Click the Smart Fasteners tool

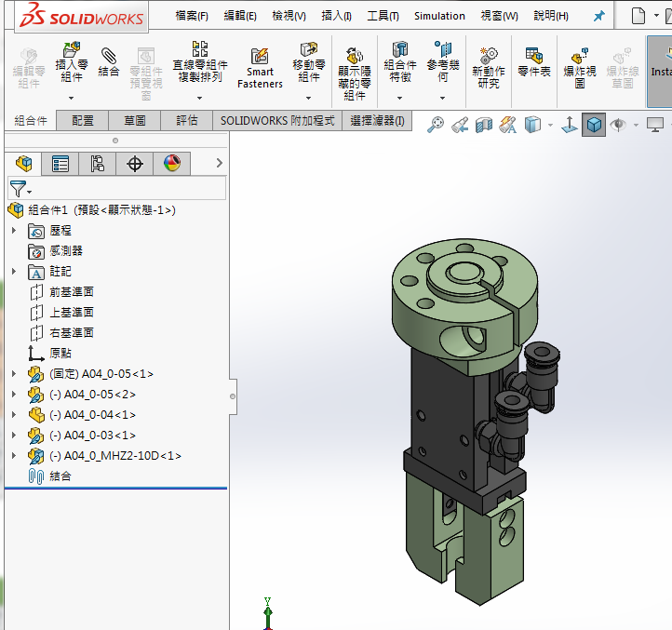pyautogui.click(x=260, y=68)
